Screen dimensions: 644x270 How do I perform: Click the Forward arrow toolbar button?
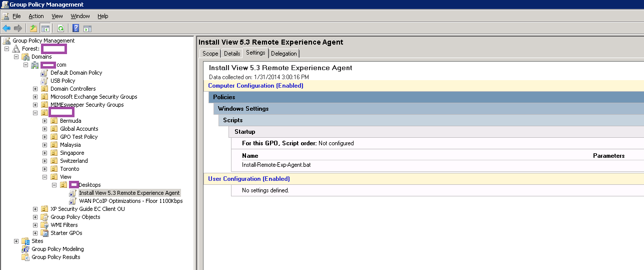pos(17,28)
